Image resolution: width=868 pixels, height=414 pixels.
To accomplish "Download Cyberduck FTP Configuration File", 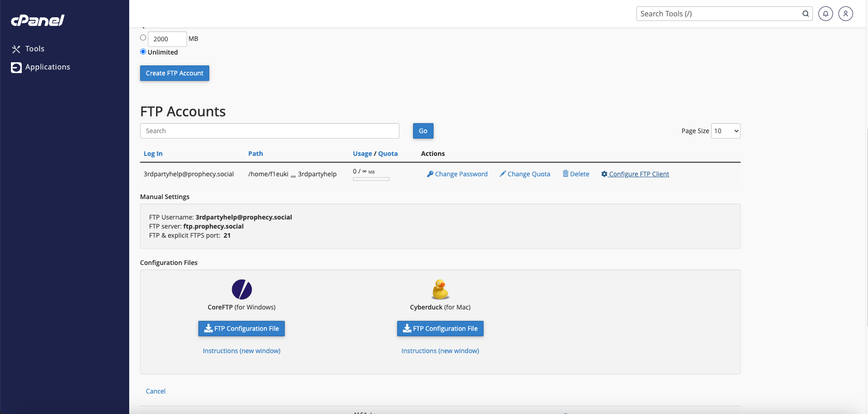I will 440,329.
